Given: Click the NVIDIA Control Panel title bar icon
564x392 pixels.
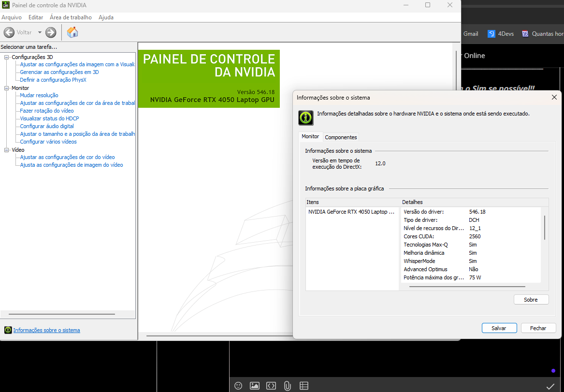Looking at the screenshot, I should coord(5,5).
